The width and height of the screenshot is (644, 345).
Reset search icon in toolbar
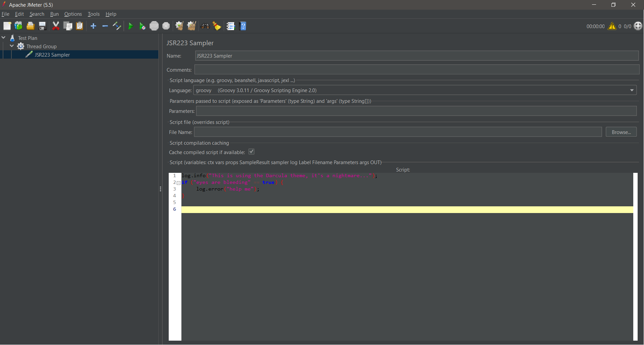[x=217, y=26]
